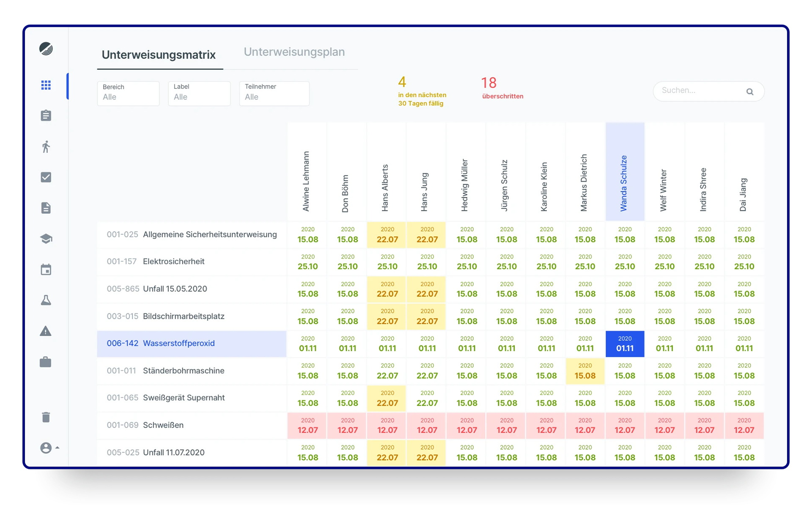The image size is (812, 508).
Task: Open the matrix grid sidebar icon
Action: pyautogui.click(x=46, y=85)
